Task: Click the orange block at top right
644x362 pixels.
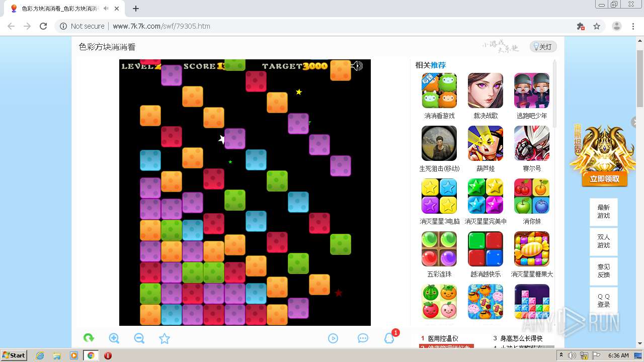Action: point(341,70)
